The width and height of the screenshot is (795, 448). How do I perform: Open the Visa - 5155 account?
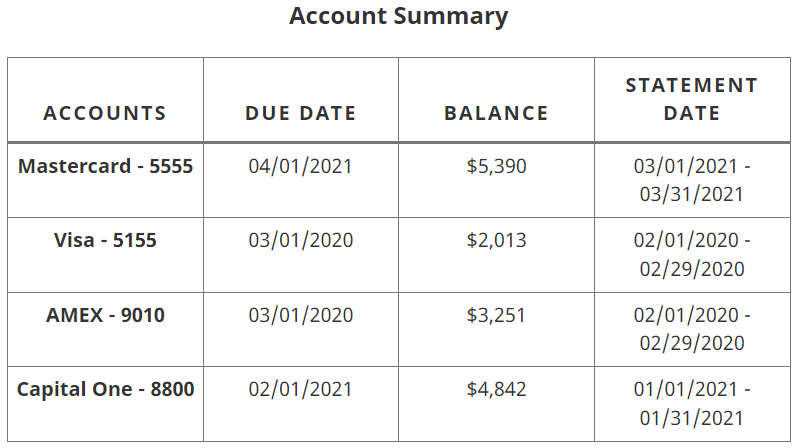[105, 240]
